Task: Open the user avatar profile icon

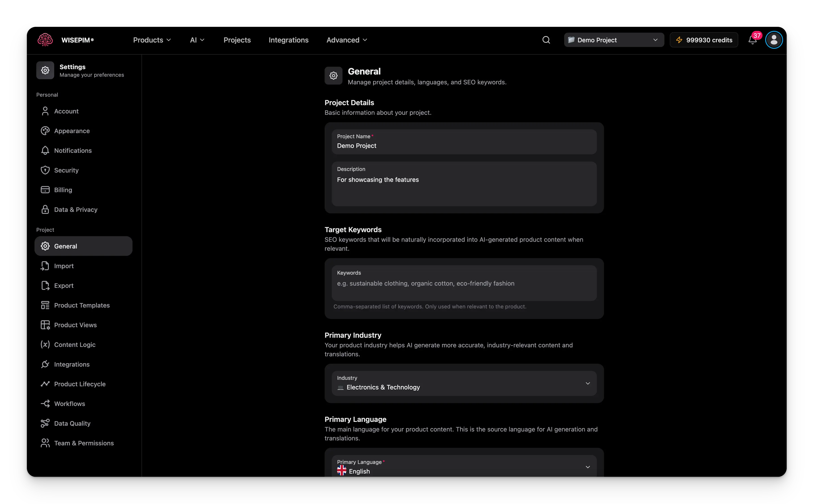Action: (773, 40)
